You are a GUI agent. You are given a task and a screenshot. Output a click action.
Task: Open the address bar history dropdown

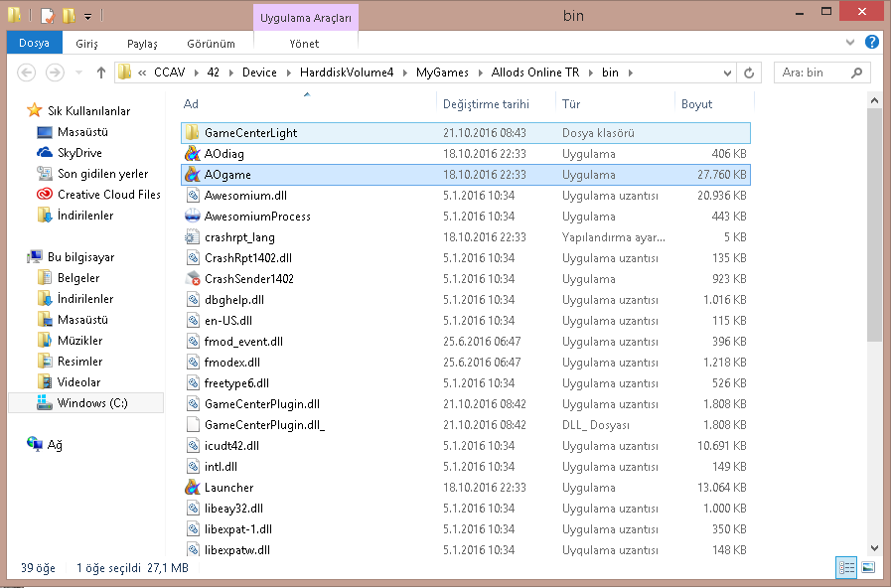click(728, 73)
